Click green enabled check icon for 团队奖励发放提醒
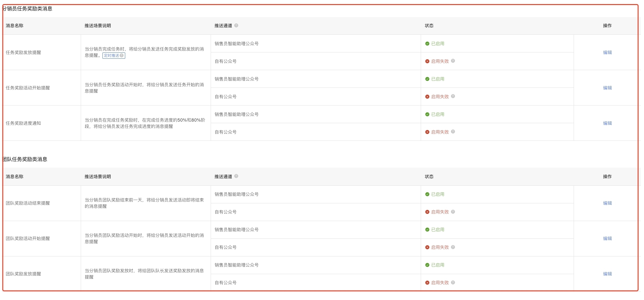Screen dimensions: 644x300 click(x=427, y=265)
